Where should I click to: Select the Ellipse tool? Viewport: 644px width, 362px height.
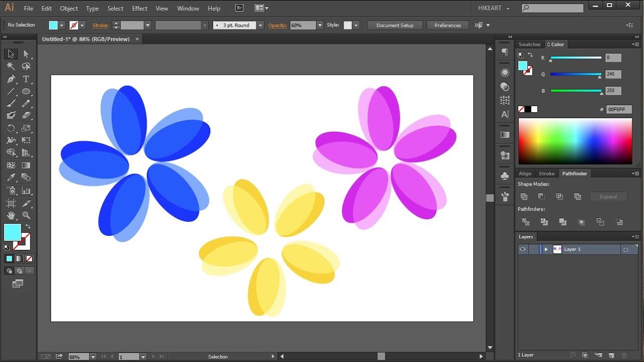[26, 92]
